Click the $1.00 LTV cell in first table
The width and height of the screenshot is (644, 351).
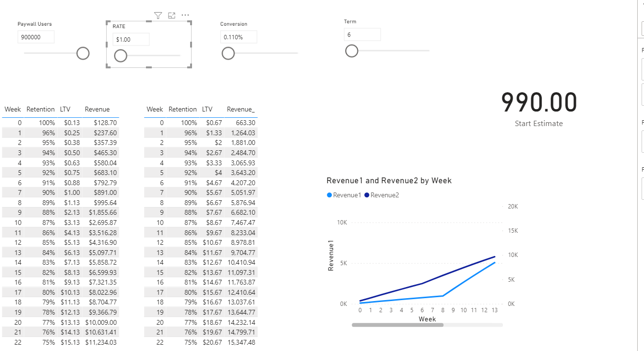[x=72, y=193]
